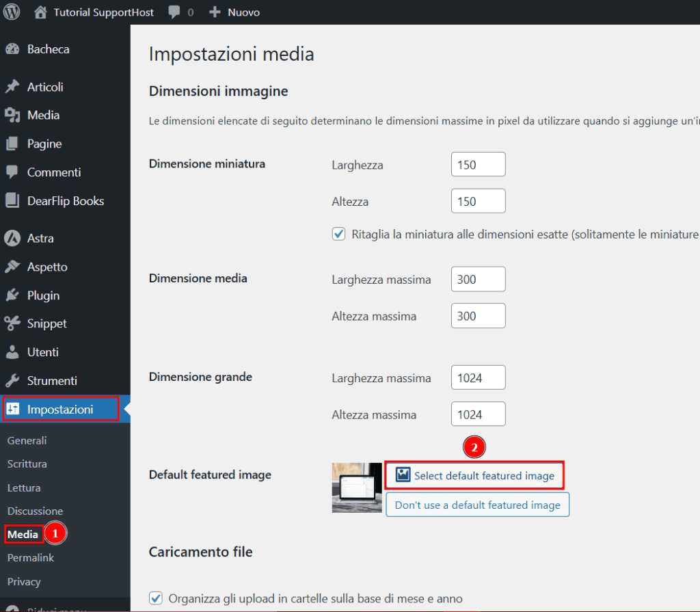This screenshot has width=700, height=612.
Task: Disable organizing uploads into monthly folders
Action: pos(155,598)
